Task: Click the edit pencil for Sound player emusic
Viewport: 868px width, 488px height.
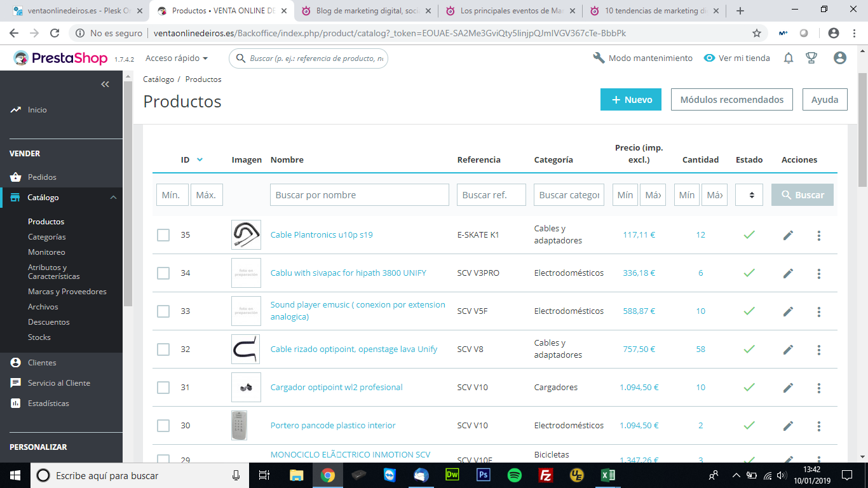Action: (x=788, y=311)
